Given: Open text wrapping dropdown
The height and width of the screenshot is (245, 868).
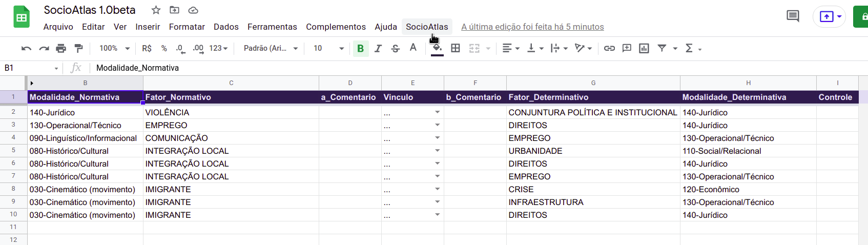Looking at the screenshot, I should [x=559, y=48].
